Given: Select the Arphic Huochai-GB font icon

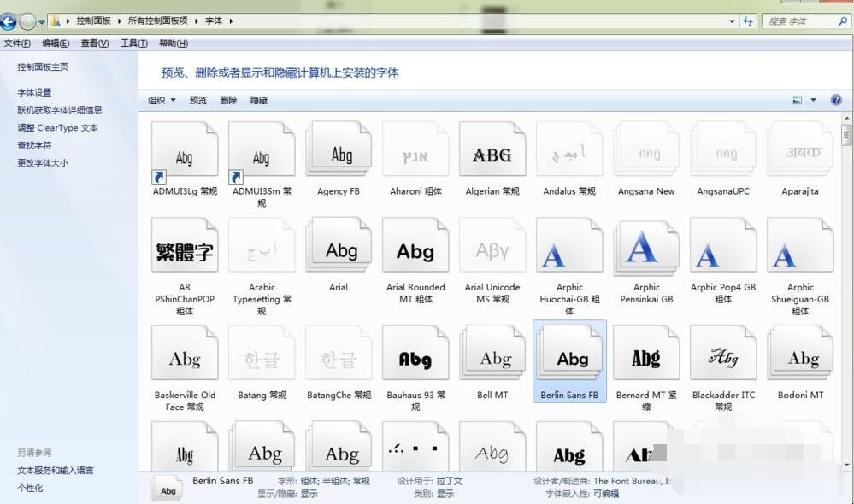Looking at the screenshot, I should coord(569,245).
